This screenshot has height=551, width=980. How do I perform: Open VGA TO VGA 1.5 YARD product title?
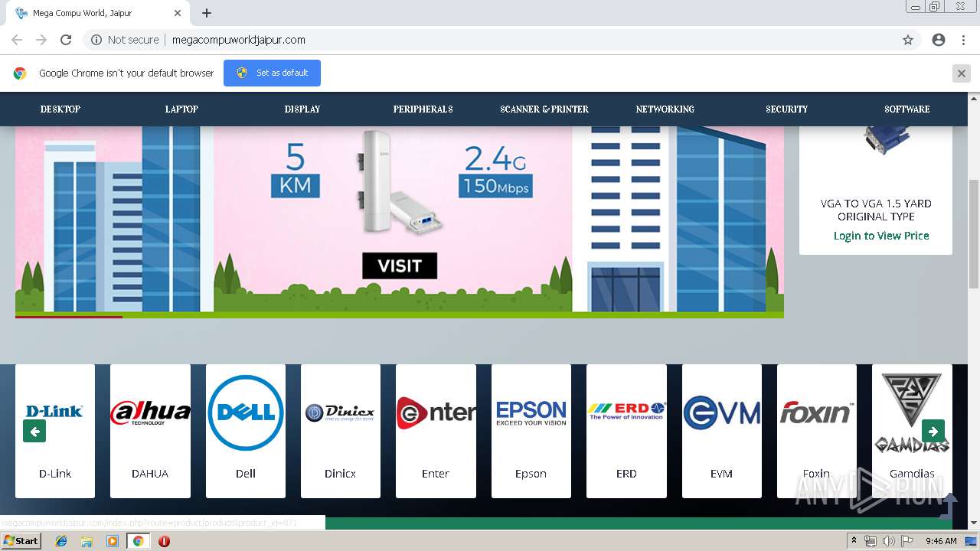876,210
